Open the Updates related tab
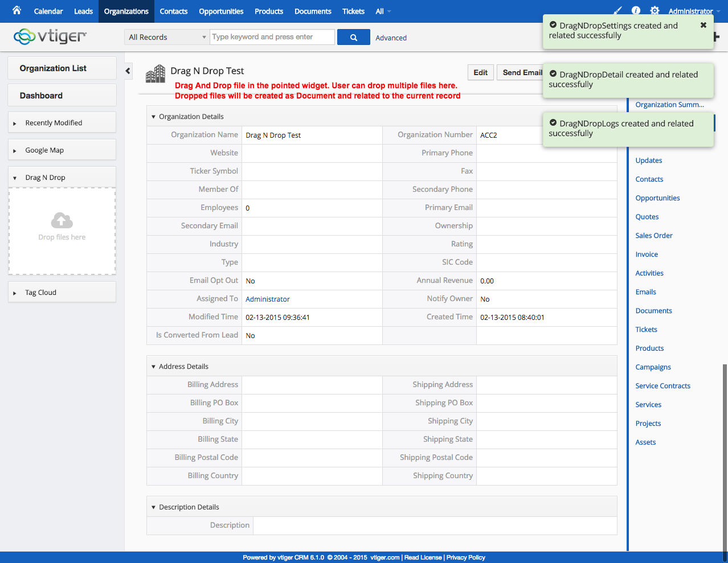The image size is (728, 563). (x=649, y=161)
